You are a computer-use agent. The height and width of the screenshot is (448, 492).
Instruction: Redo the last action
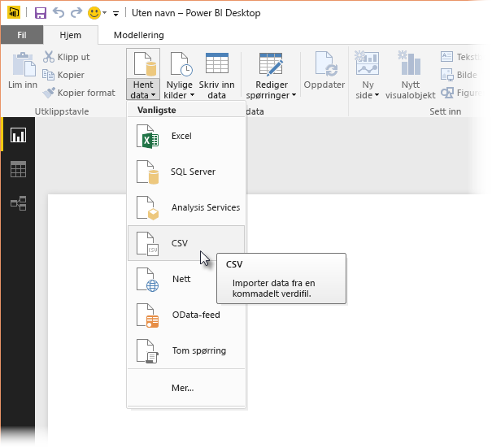click(x=76, y=13)
